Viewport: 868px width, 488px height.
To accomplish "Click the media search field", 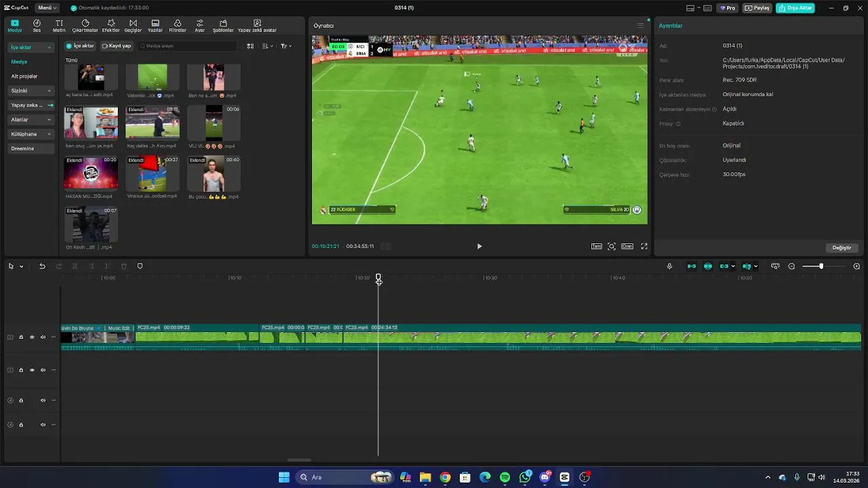I will click(x=187, y=46).
